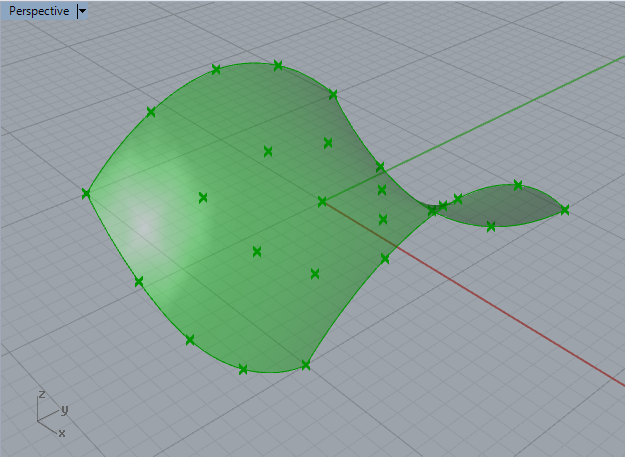The height and width of the screenshot is (457, 625).
Task: Click the Perspective viewport title label
Action: point(39,11)
